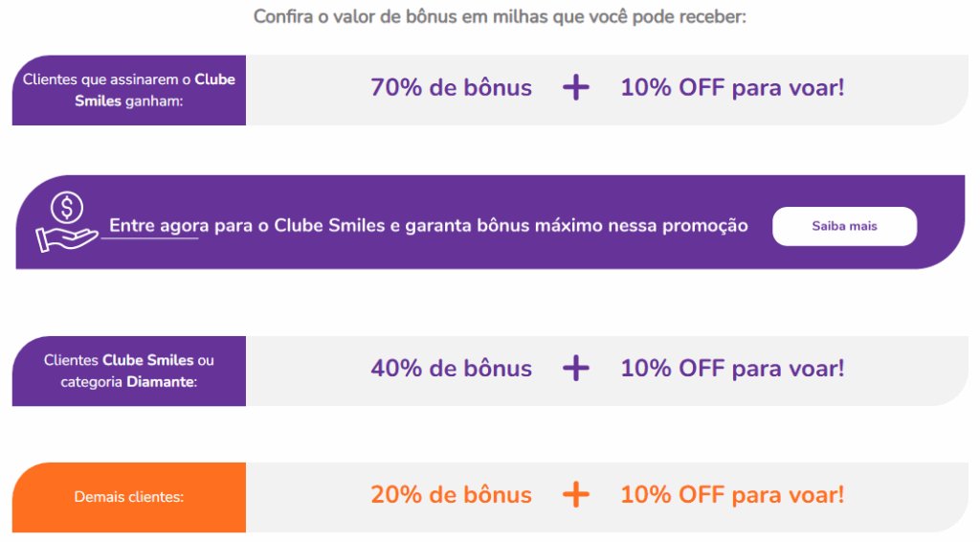Click the Confira o valor de bônus heading
Screen dimensions: 980x542
click(500, 17)
